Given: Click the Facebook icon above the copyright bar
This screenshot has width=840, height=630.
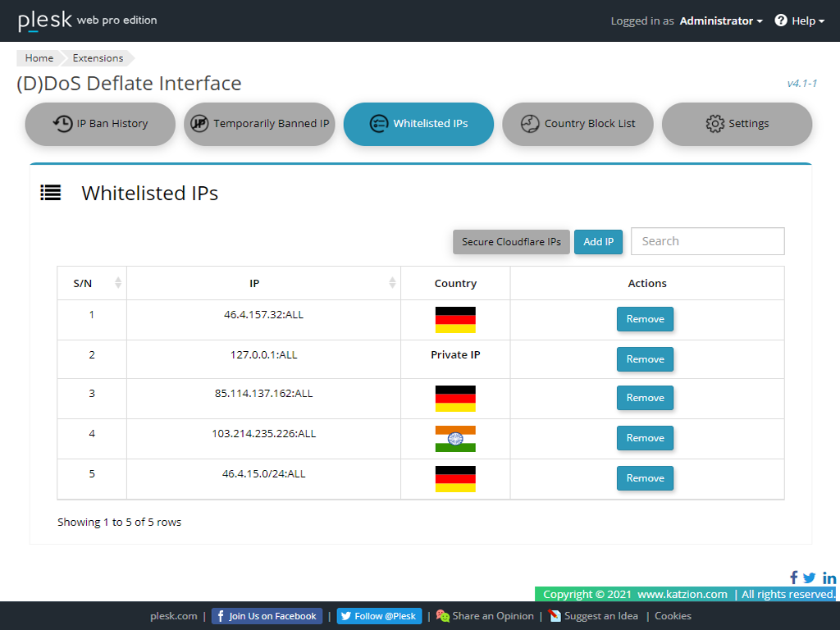Looking at the screenshot, I should (794, 577).
